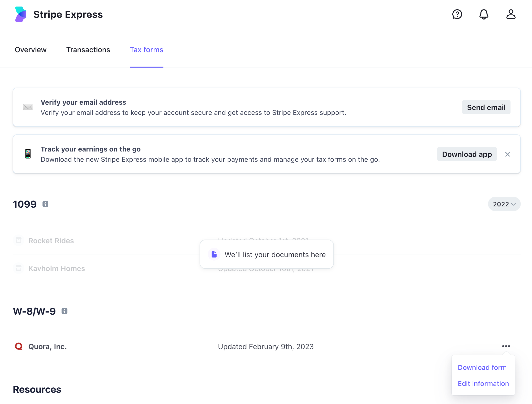The width and height of the screenshot is (532, 404).
Task: Go to the Overview tab
Action: click(31, 50)
